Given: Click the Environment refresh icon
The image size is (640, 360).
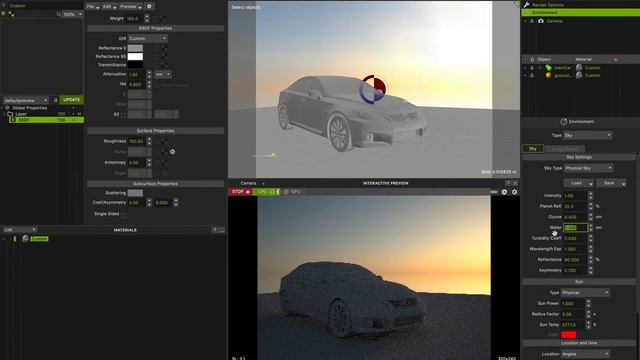Looking at the screenshot, I should 564,122.
